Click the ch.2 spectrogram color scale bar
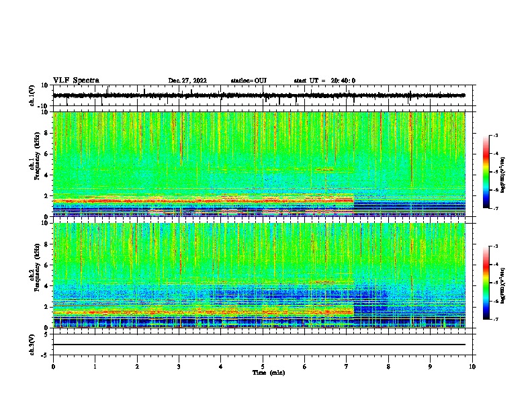The width and height of the screenshot is (532, 411). 486,283
